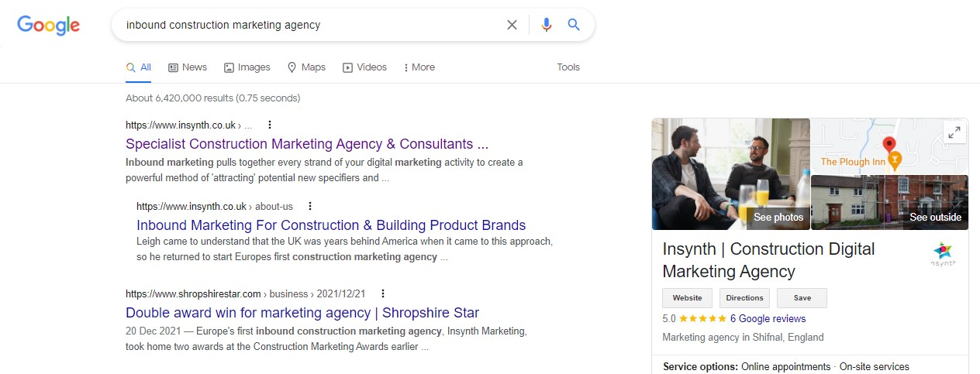Switch to the Maps tab
Viewport: 980px width, 374px height.
(306, 67)
